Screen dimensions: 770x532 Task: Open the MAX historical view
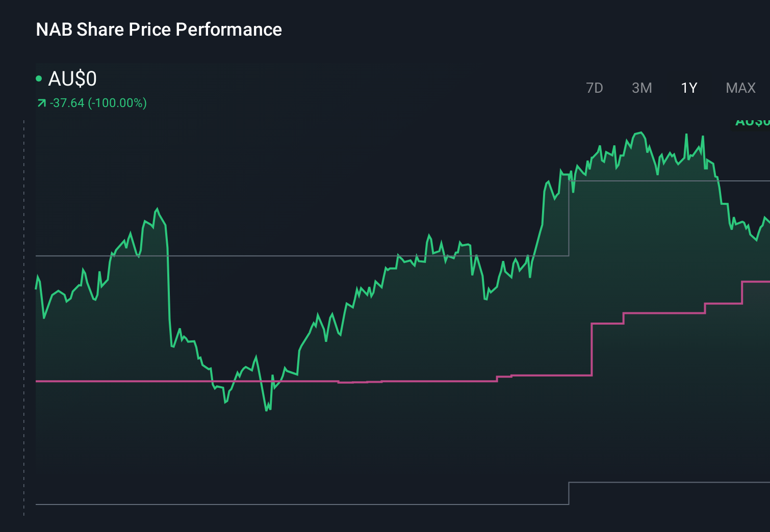[x=740, y=88]
